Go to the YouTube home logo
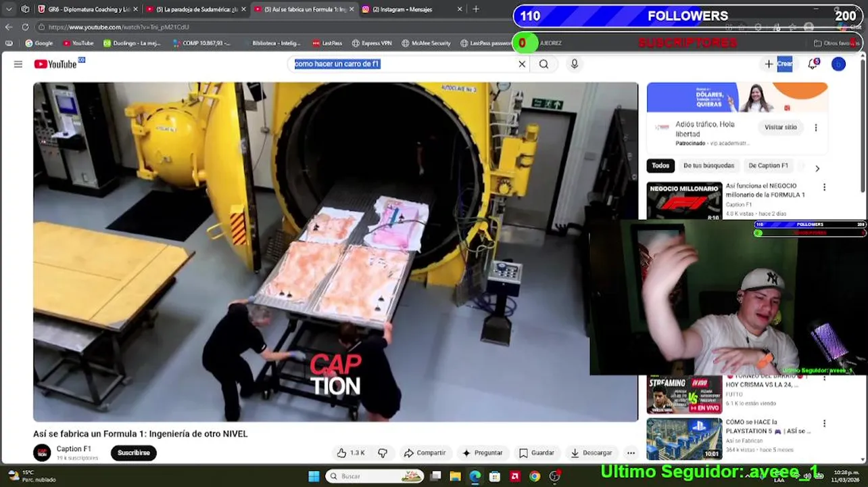 [56, 64]
